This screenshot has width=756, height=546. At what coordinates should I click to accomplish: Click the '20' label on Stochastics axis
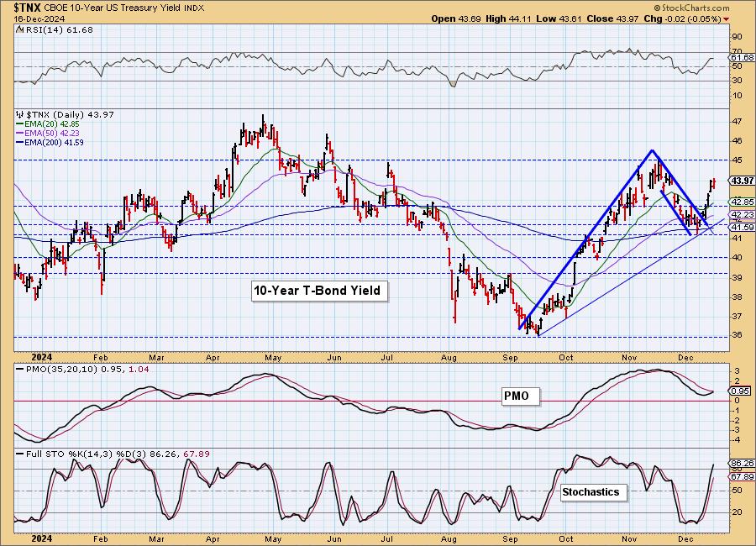tap(738, 512)
